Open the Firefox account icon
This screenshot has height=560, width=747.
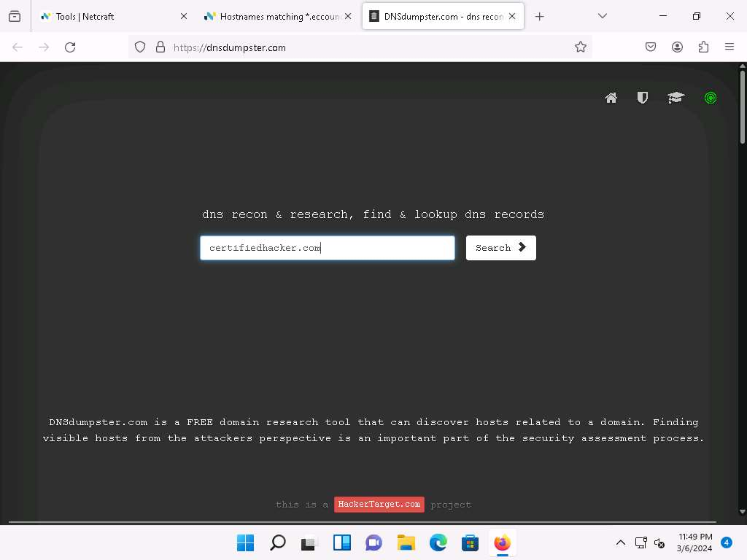point(677,47)
